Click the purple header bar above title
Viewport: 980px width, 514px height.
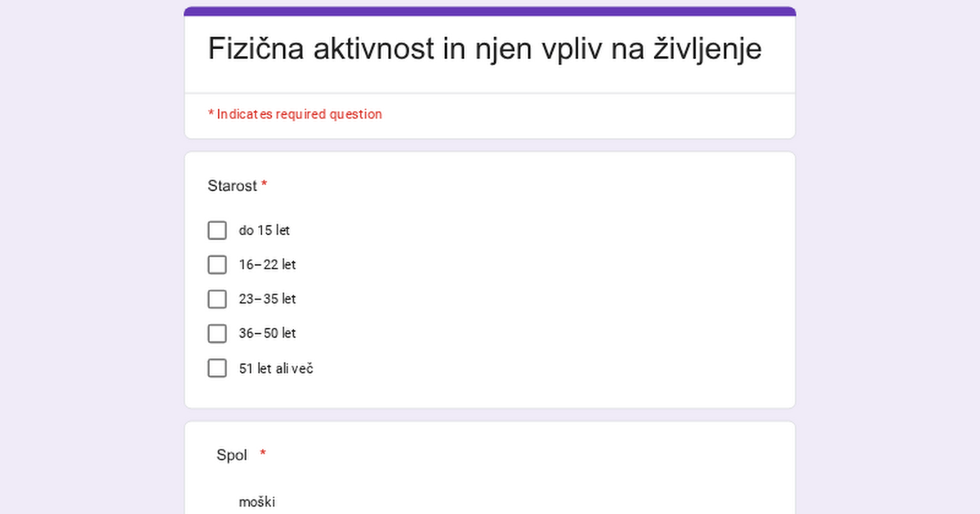coord(490,11)
